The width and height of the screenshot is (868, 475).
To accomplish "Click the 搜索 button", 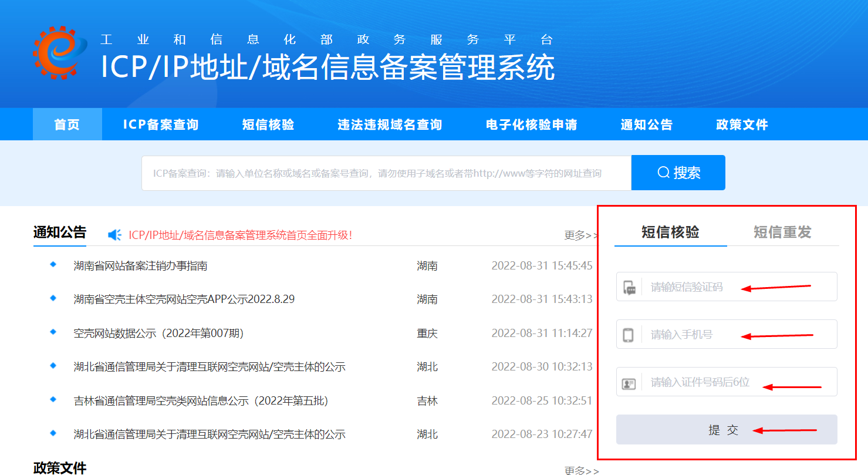I will tap(678, 173).
